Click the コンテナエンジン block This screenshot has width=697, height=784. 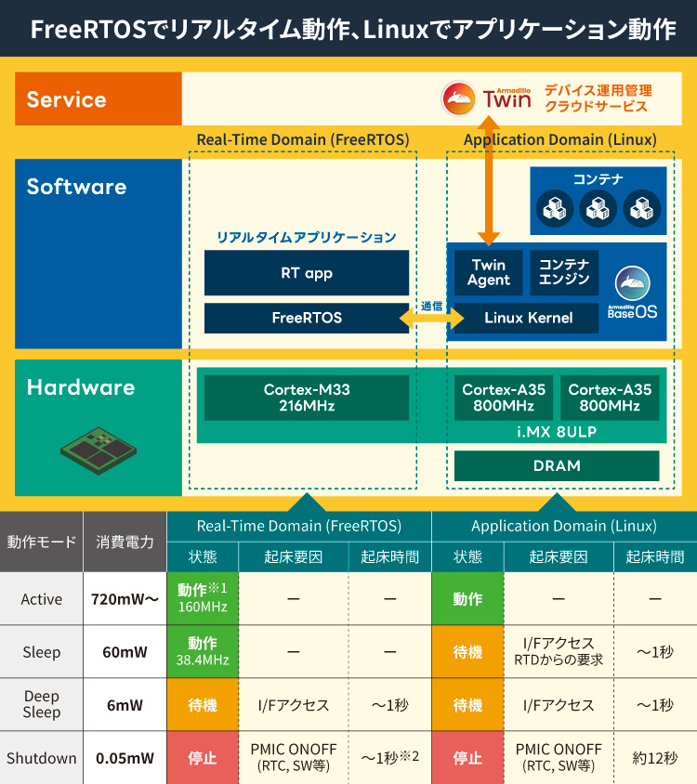point(564,273)
